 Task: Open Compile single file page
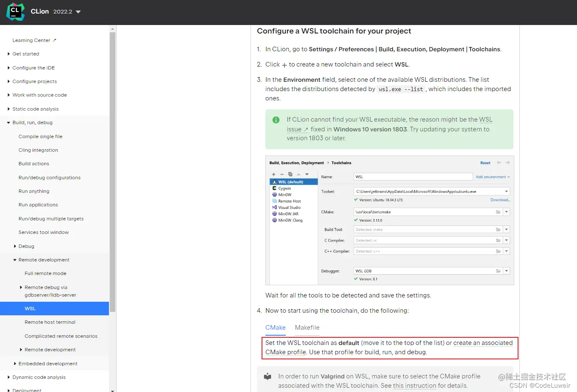[x=40, y=136]
